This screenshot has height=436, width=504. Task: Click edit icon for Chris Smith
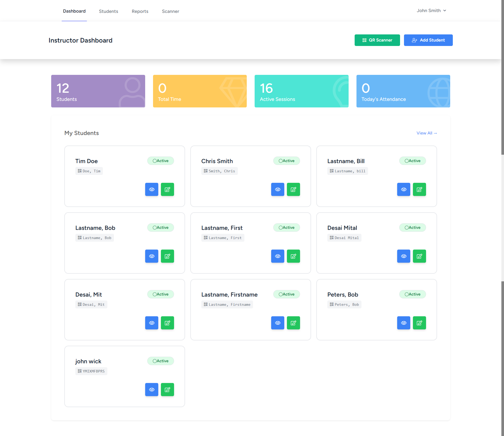[x=293, y=189]
